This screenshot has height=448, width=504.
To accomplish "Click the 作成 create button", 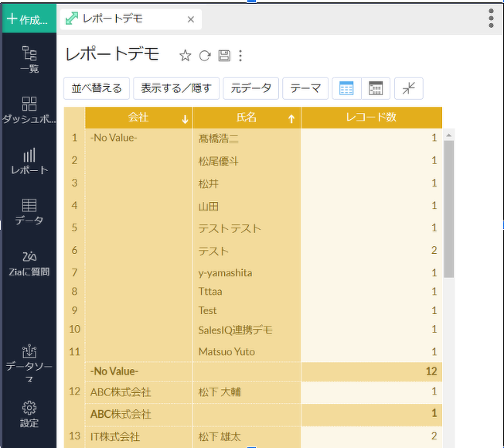I will coord(28,19).
